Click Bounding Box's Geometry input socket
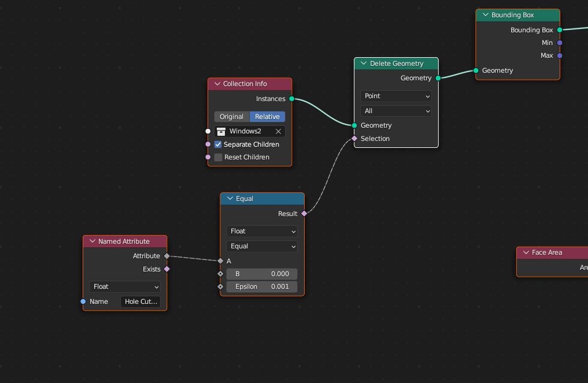This screenshot has width=588, height=383. click(476, 70)
